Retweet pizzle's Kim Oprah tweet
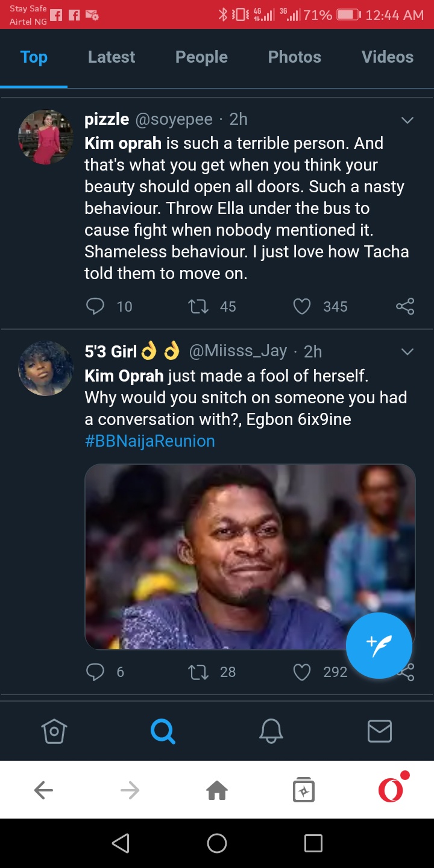This screenshot has height=868, width=434. pyautogui.click(x=198, y=306)
